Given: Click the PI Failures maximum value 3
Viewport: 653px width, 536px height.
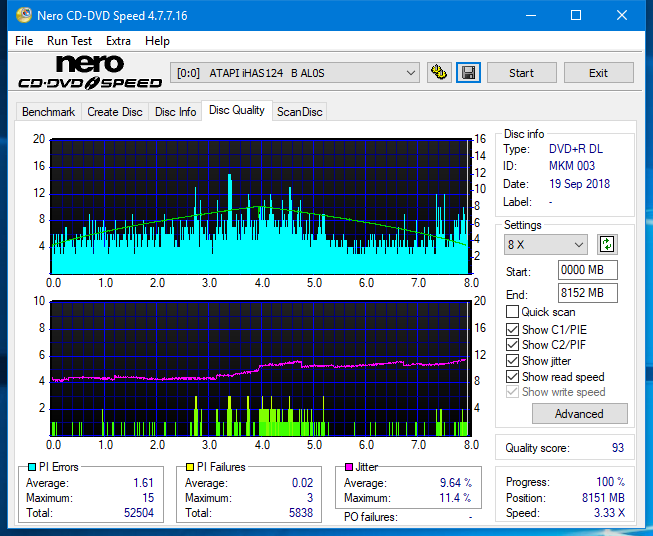Looking at the screenshot, I should point(310,498).
